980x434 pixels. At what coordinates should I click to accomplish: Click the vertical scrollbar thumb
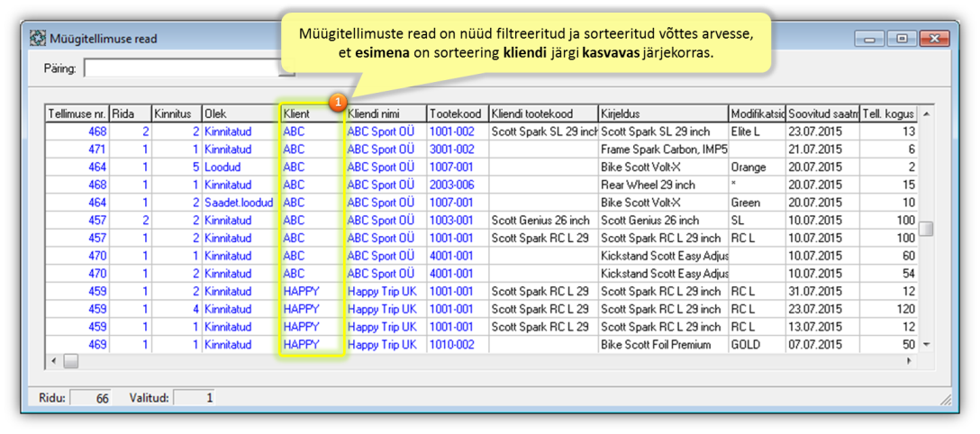click(x=926, y=229)
